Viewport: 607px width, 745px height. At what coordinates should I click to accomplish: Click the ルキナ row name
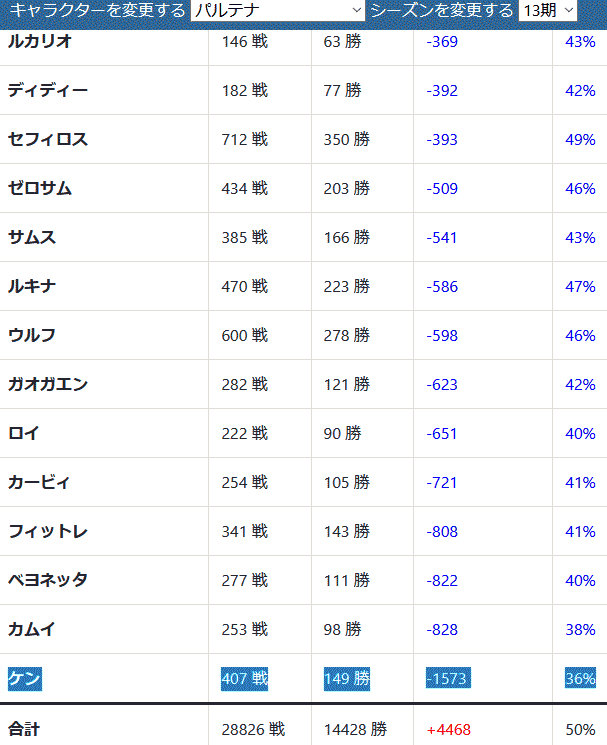tap(32, 286)
